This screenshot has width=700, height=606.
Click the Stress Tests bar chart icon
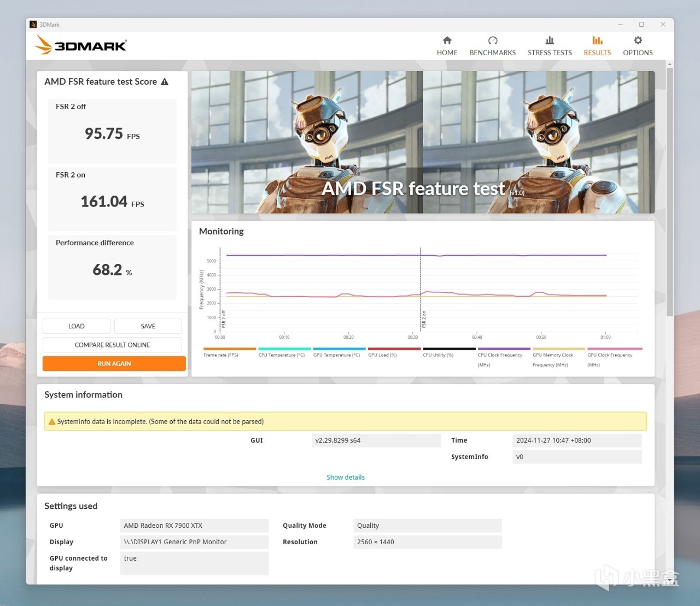click(x=550, y=40)
